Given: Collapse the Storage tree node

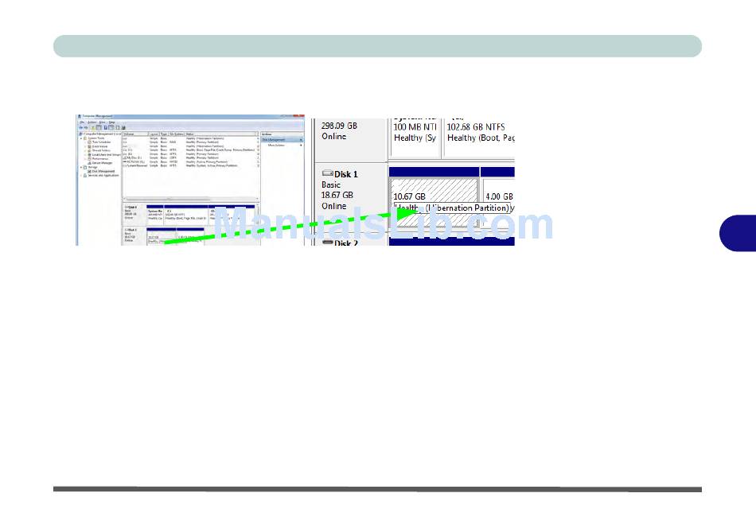Looking at the screenshot, I should click(x=81, y=167).
